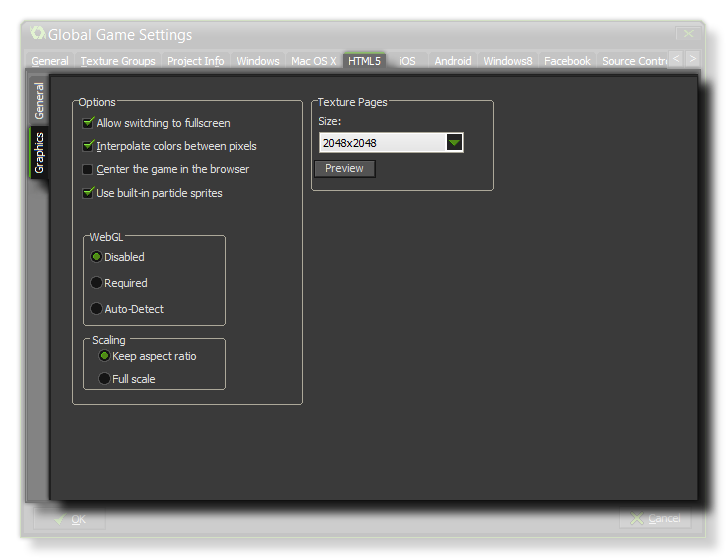Select Full scale scaling option

point(104,379)
